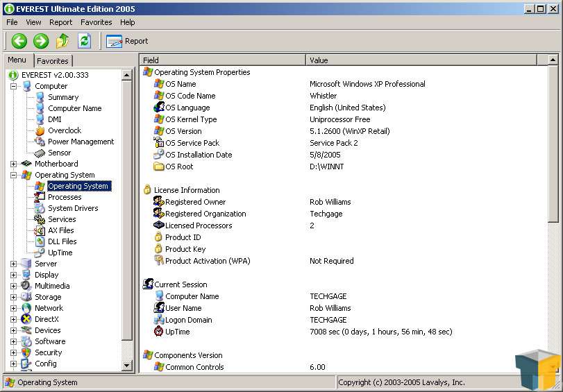
Task: Click the Network globe icon
Action: [26, 308]
